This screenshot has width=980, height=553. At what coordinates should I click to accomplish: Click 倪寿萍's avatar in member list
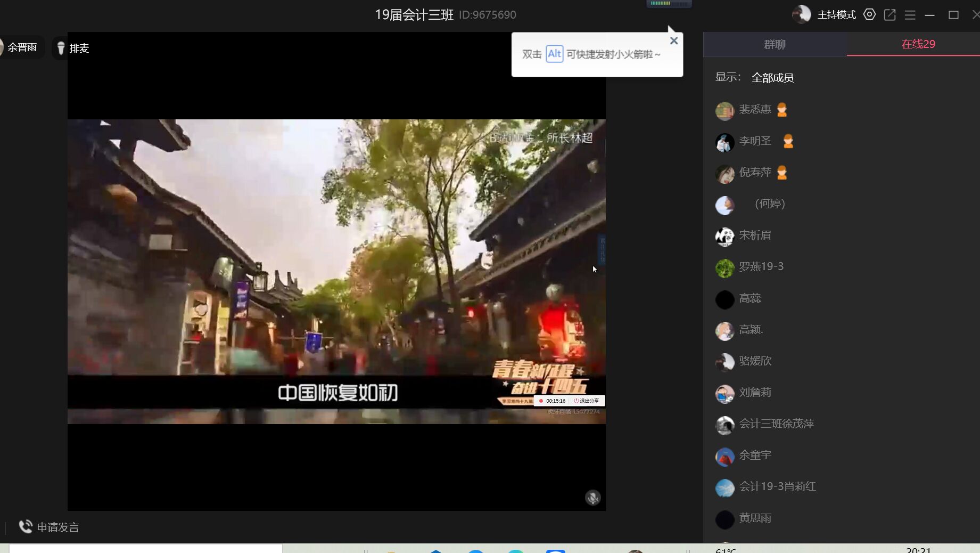[x=724, y=173]
